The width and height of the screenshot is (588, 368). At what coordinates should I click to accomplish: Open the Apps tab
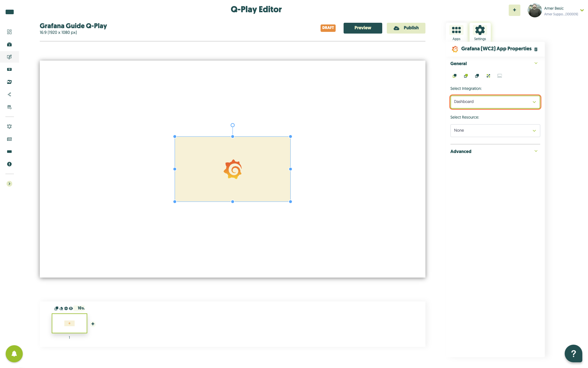tap(456, 32)
